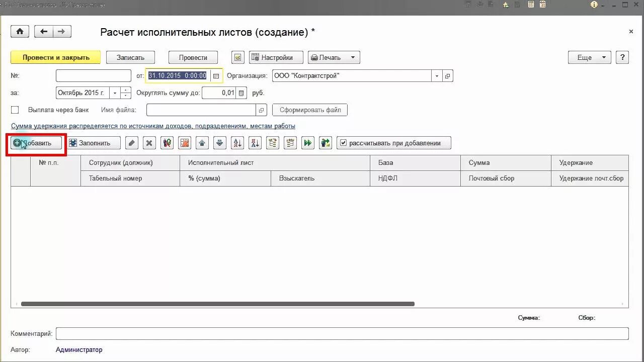The image size is (644, 362).
Task: Navigate back with the left arrow
Action: (x=44, y=32)
